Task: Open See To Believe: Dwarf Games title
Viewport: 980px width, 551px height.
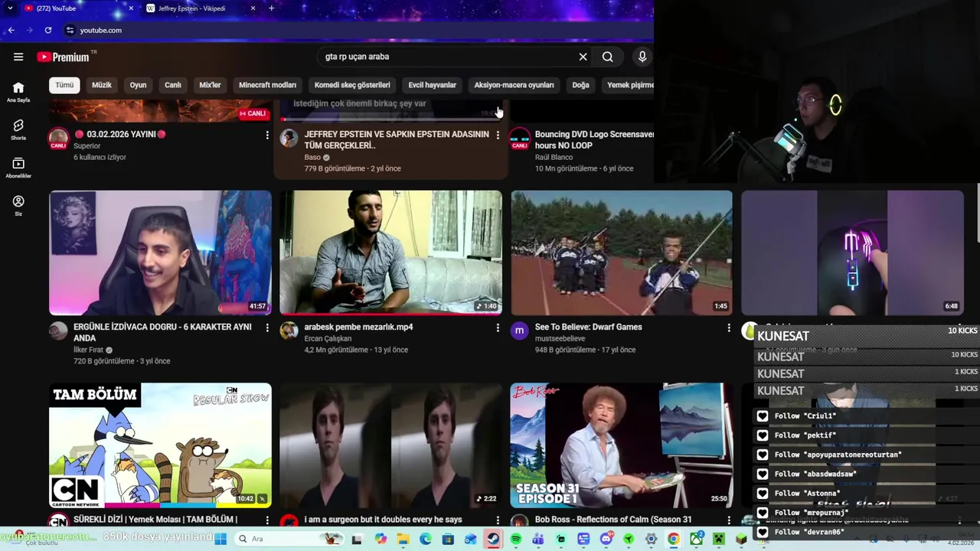Action: point(588,327)
